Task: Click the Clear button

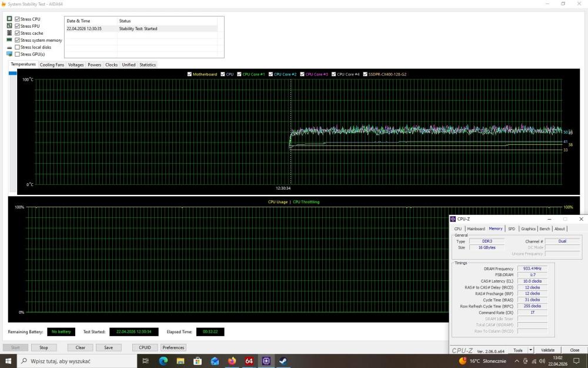Action: (80, 347)
